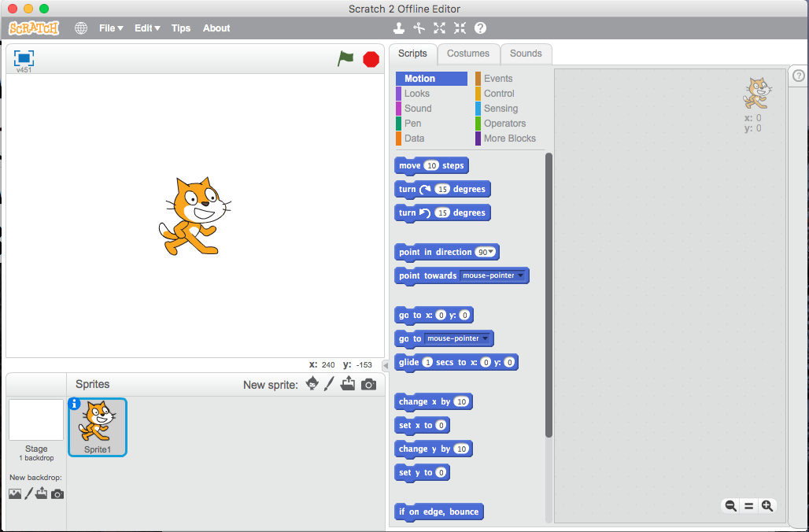Click the green flag to start
This screenshot has height=532, width=809.
(345, 58)
